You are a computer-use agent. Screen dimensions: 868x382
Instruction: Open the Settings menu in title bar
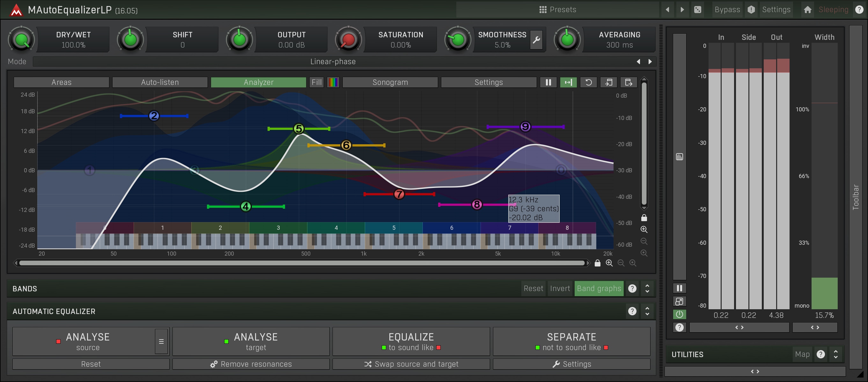pyautogui.click(x=776, y=10)
